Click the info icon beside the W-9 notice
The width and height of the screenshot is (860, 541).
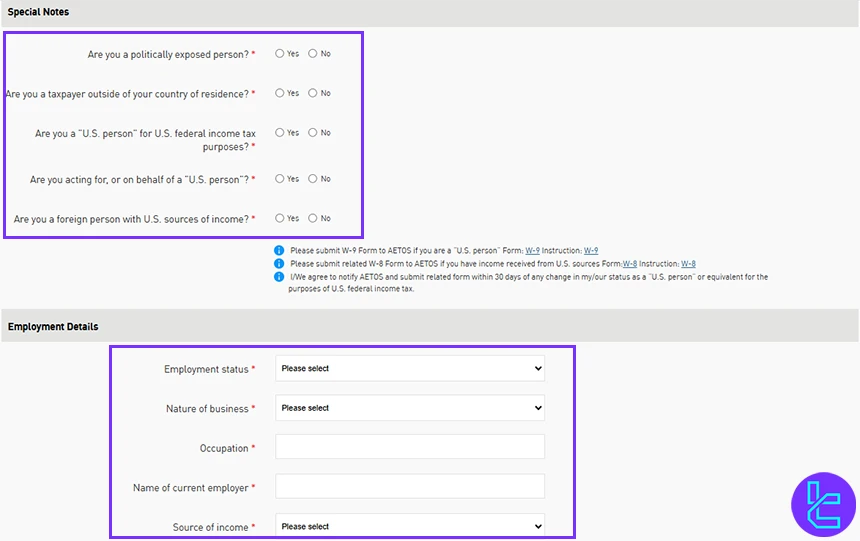tap(279, 251)
